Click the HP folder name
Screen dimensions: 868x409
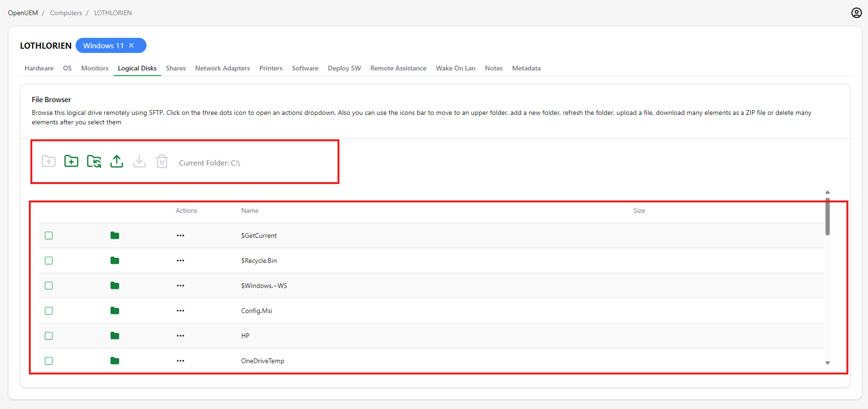coord(245,336)
